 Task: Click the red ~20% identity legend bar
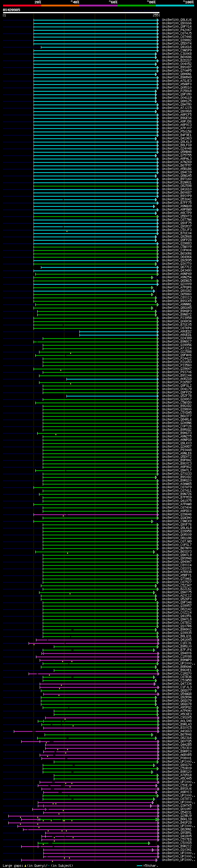coord(22,6)
